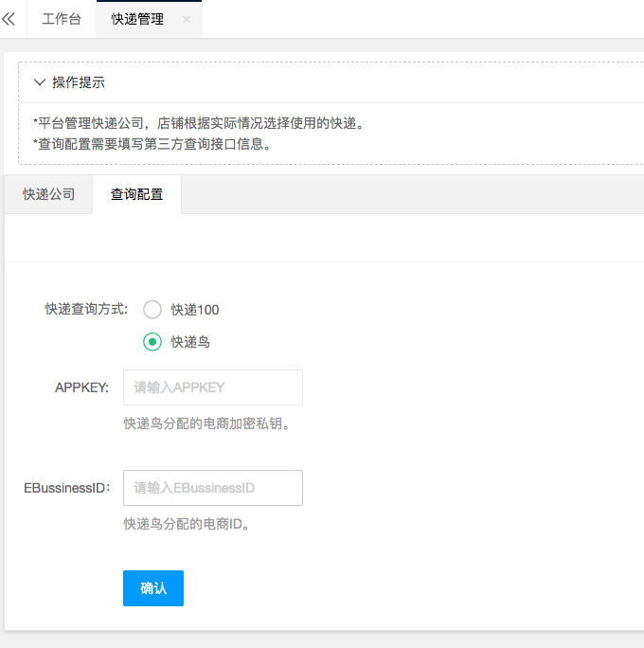Select the 快递管理 tab
644x648 pixels.
pos(137,19)
